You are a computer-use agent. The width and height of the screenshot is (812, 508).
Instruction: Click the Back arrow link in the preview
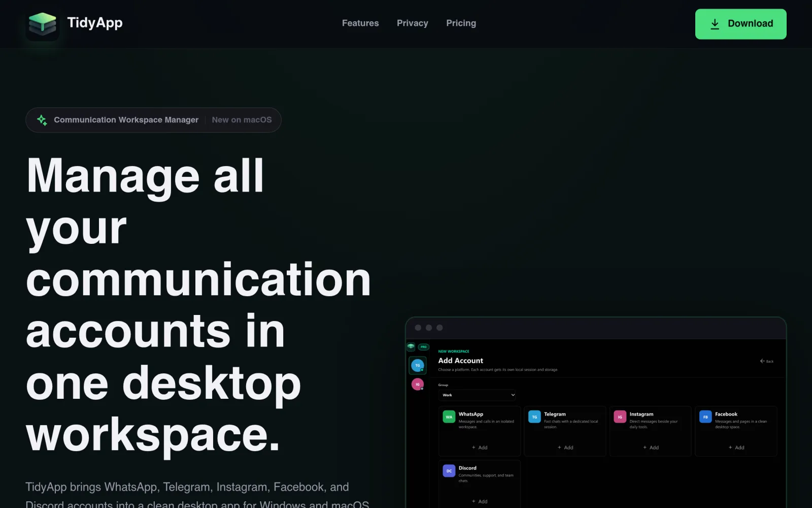click(767, 361)
